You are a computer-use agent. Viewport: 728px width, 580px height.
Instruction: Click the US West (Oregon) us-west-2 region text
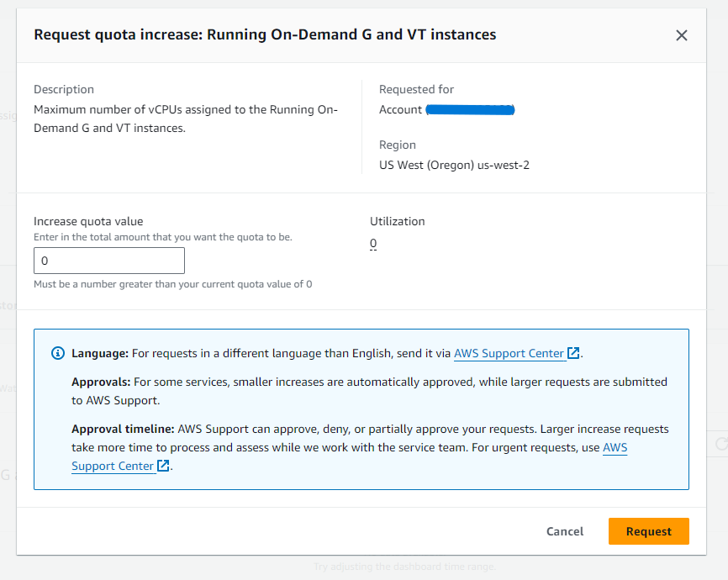pyautogui.click(x=454, y=165)
